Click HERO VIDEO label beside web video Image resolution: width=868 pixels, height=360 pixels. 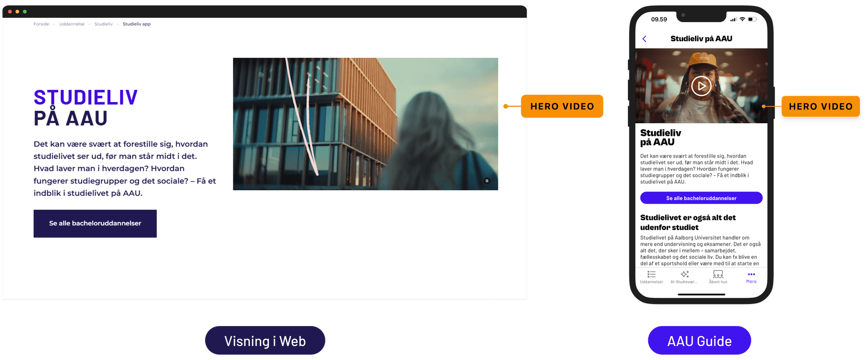(562, 106)
